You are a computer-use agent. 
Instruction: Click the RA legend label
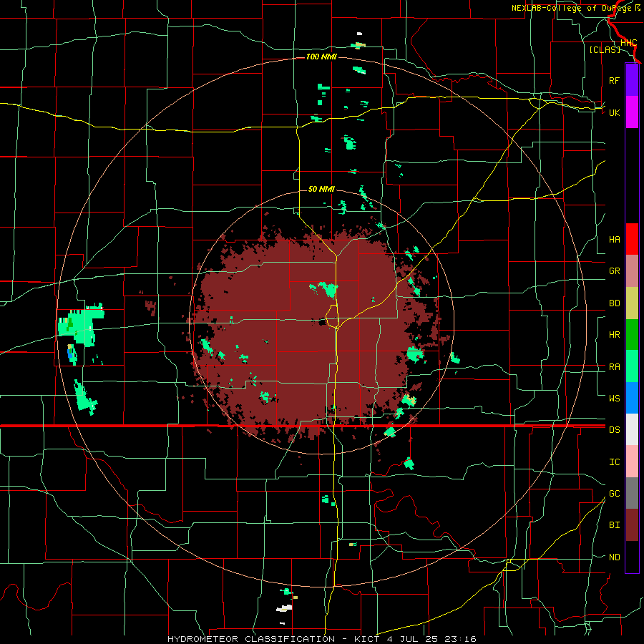[x=614, y=366]
